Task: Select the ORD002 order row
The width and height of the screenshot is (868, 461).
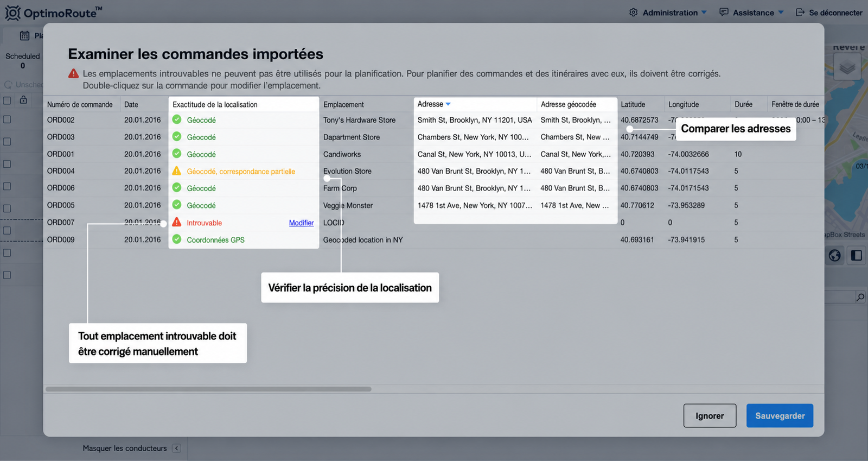Action: point(434,120)
